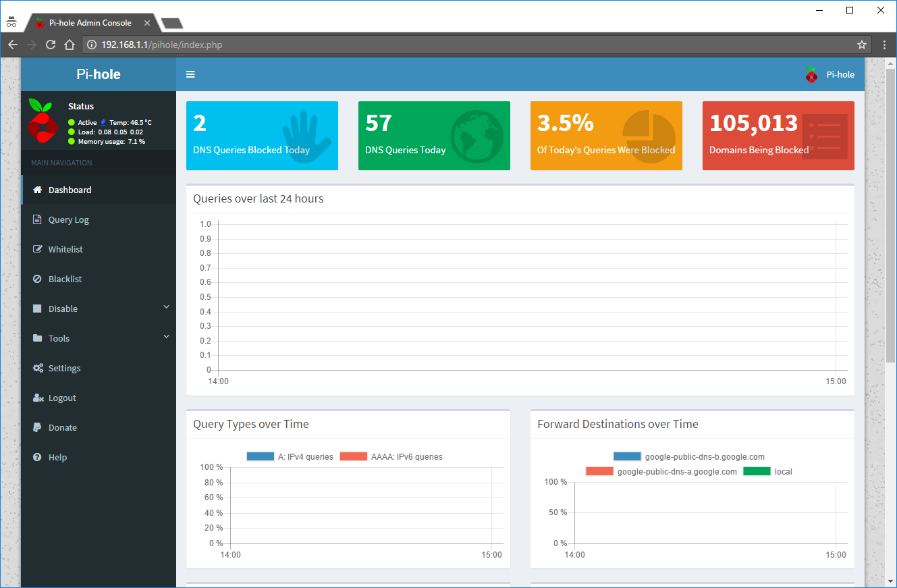Toggle google-public-dns-a.google.com legend entry
Image resolution: width=897 pixels, height=588 pixels.
pos(661,472)
